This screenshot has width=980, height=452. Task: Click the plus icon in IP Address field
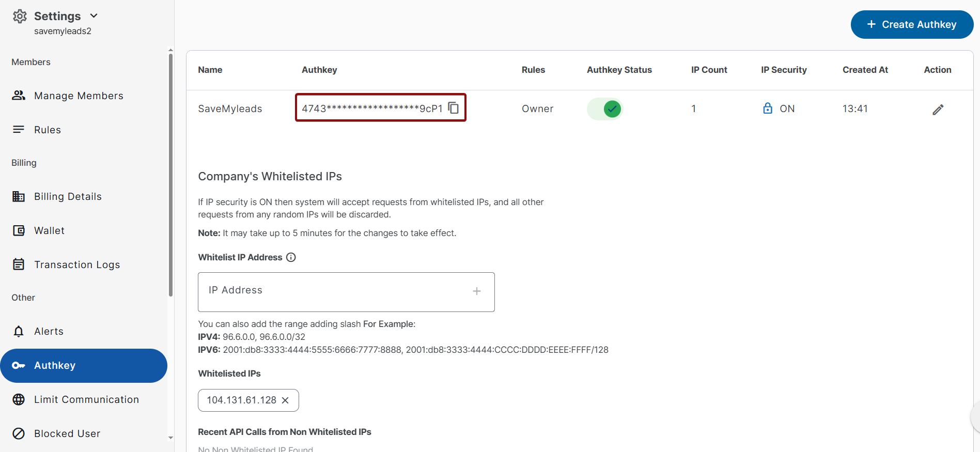[x=476, y=291]
